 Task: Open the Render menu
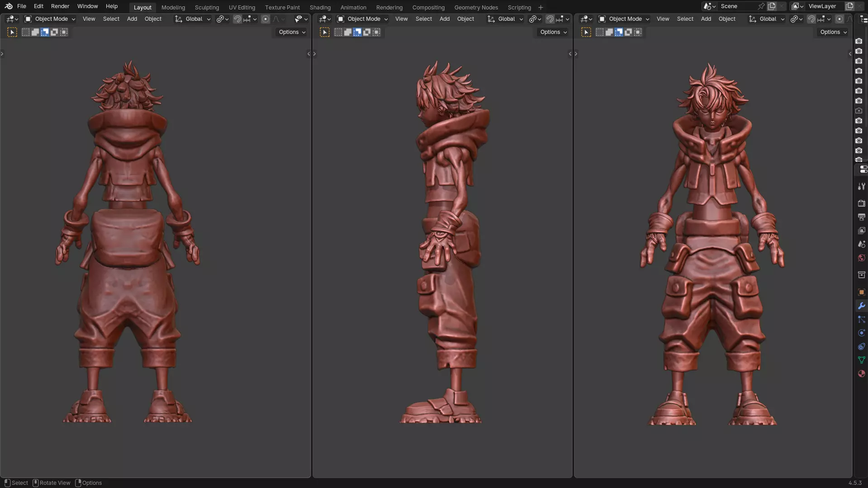coord(60,6)
